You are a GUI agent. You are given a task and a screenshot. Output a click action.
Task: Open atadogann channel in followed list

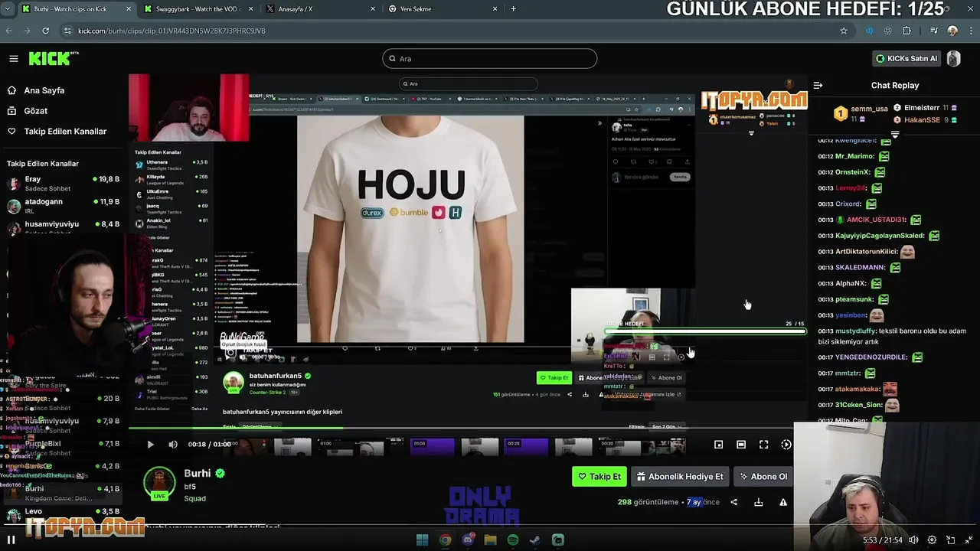point(63,207)
